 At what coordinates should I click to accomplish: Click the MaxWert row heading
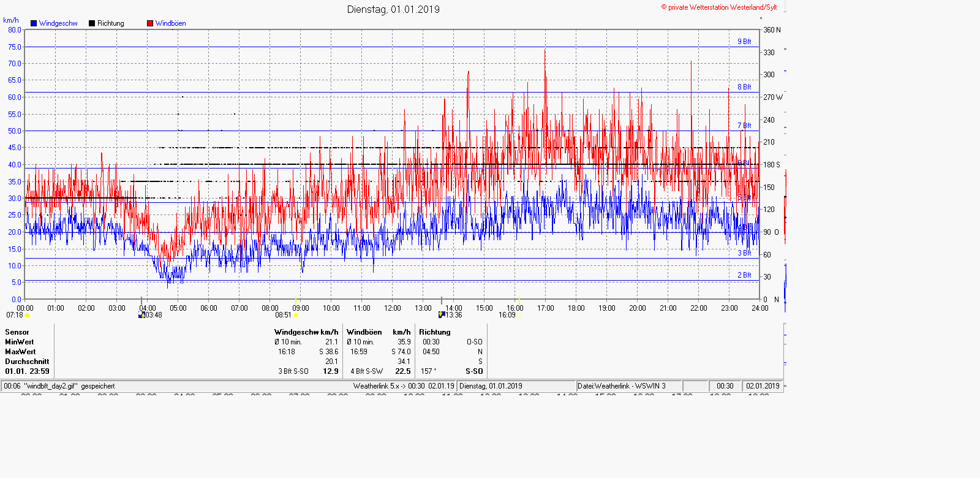[x=20, y=352]
